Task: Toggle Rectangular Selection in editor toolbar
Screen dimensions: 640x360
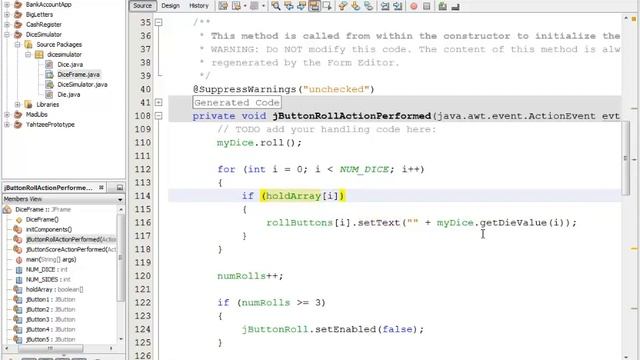Action: point(327,6)
